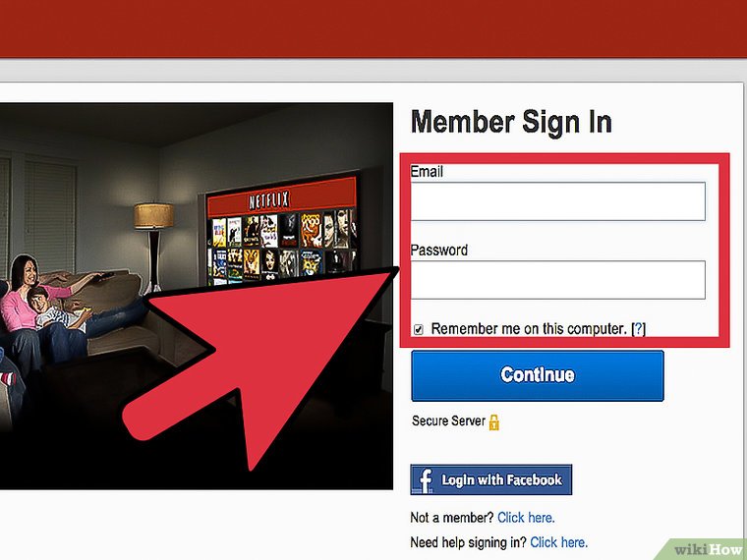747x560 pixels.
Task: Click the movie poster grid on TV
Action: point(282,247)
